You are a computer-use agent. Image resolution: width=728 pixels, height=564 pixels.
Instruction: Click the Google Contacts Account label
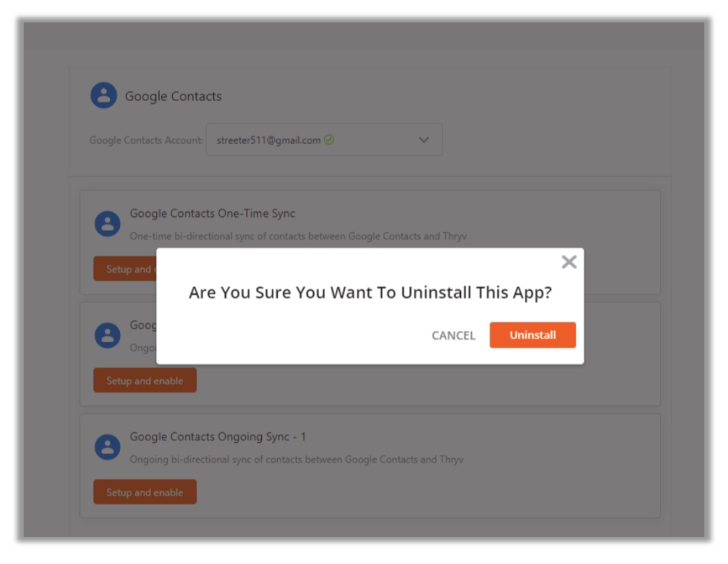click(x=145, y=141)
